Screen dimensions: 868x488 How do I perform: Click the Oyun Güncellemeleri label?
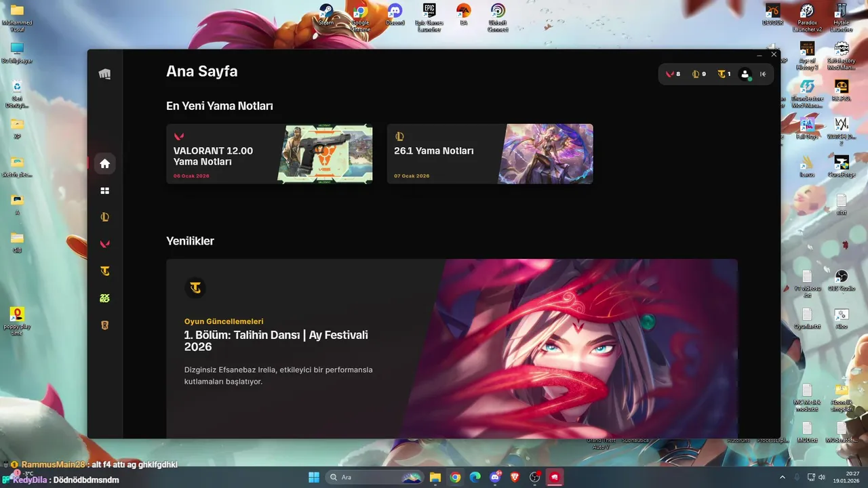224,321
